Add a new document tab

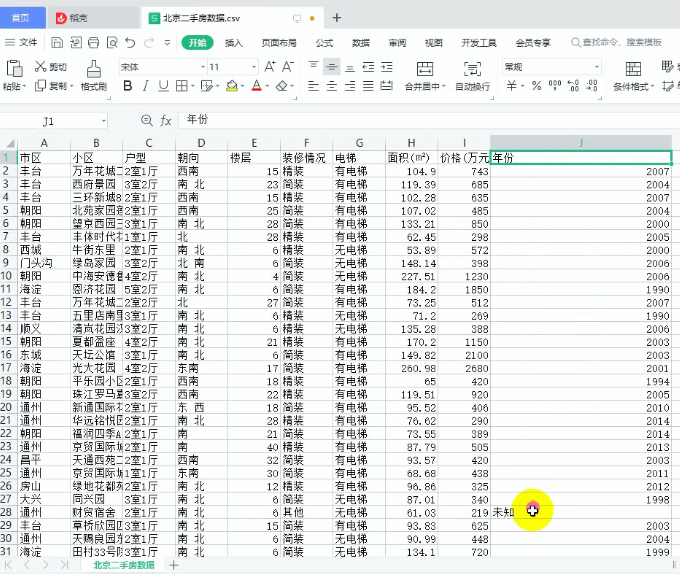coord(337,18)
